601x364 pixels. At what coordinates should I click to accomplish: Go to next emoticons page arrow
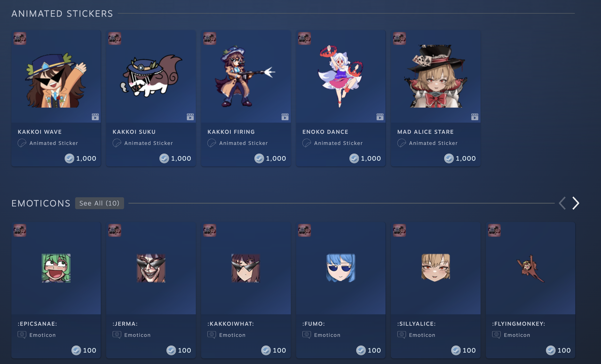(x=576, y=203)
